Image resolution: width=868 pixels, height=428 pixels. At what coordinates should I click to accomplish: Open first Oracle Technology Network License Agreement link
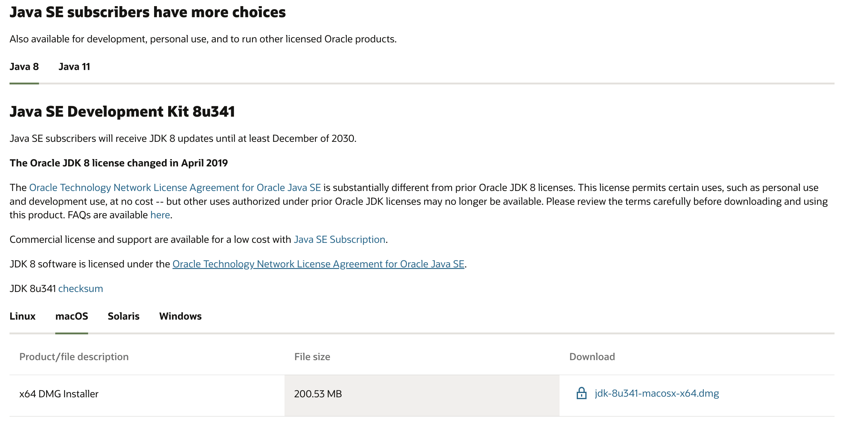[175, 187]
